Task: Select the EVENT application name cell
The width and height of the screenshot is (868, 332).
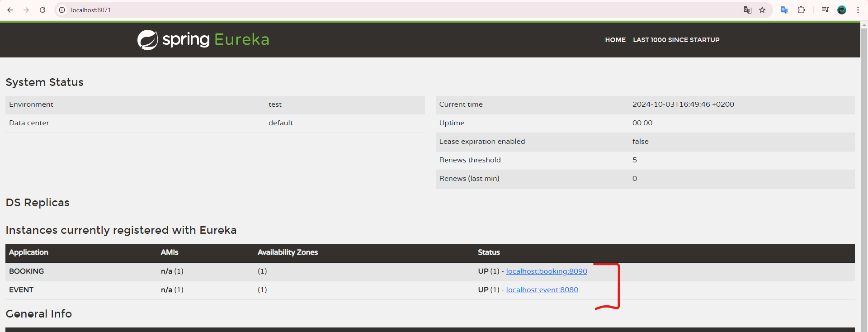Action: pyautogui.click(x=21, y=290)
